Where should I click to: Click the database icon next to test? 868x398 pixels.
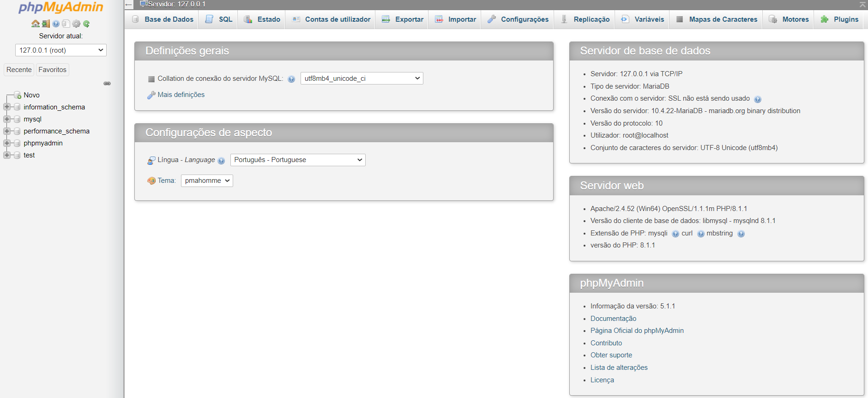[17, 155]
